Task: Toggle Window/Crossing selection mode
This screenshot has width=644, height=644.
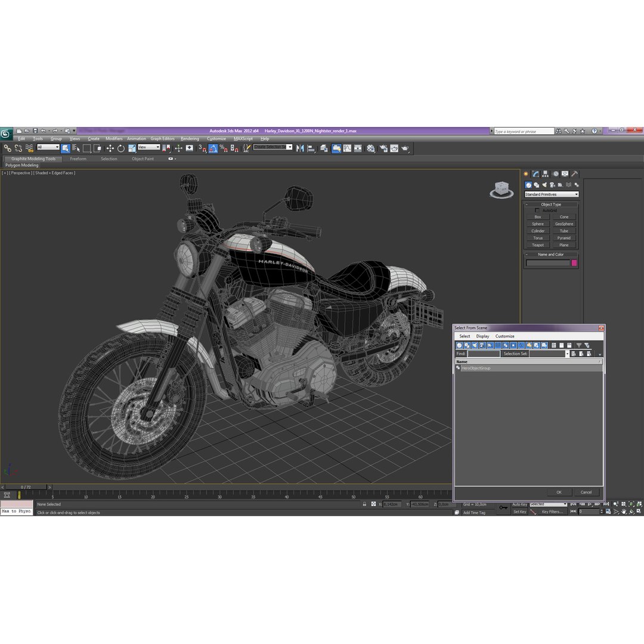Action: click(x=97, y=148)
